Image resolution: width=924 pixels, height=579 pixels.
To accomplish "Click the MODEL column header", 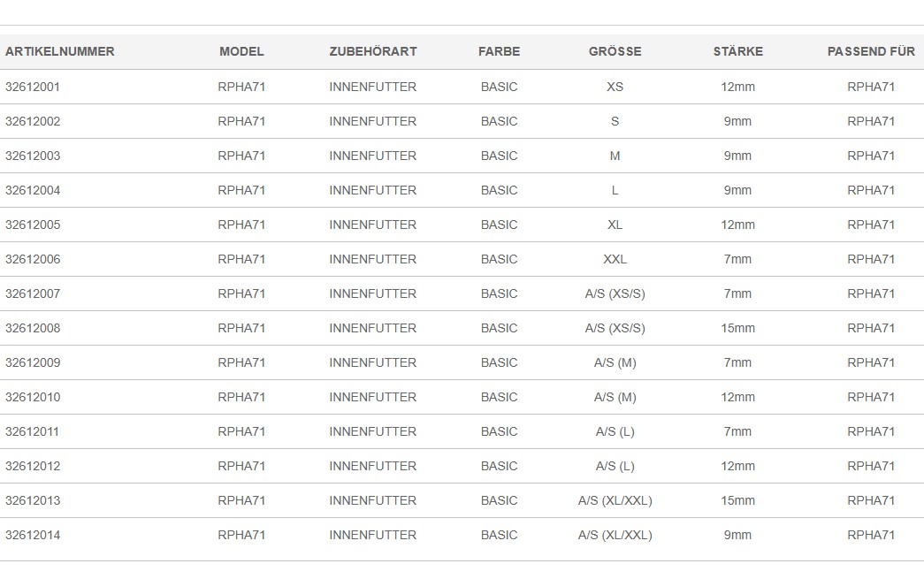I will coord(241,51).
